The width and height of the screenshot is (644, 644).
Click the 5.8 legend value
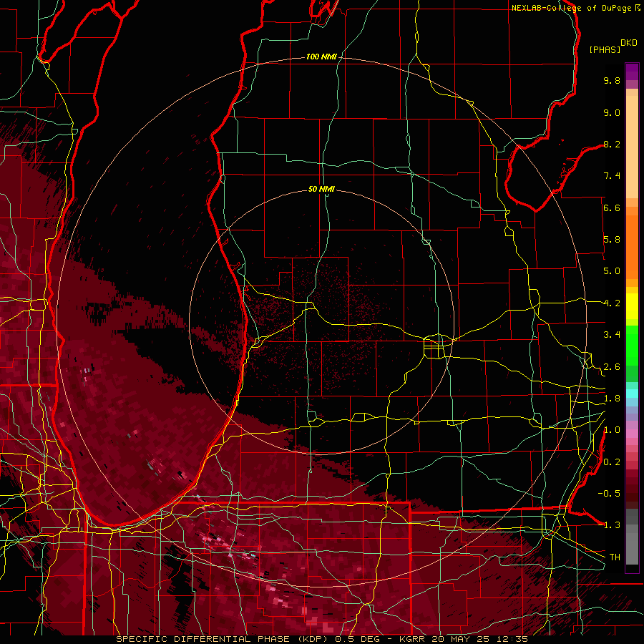coord(612,240)
